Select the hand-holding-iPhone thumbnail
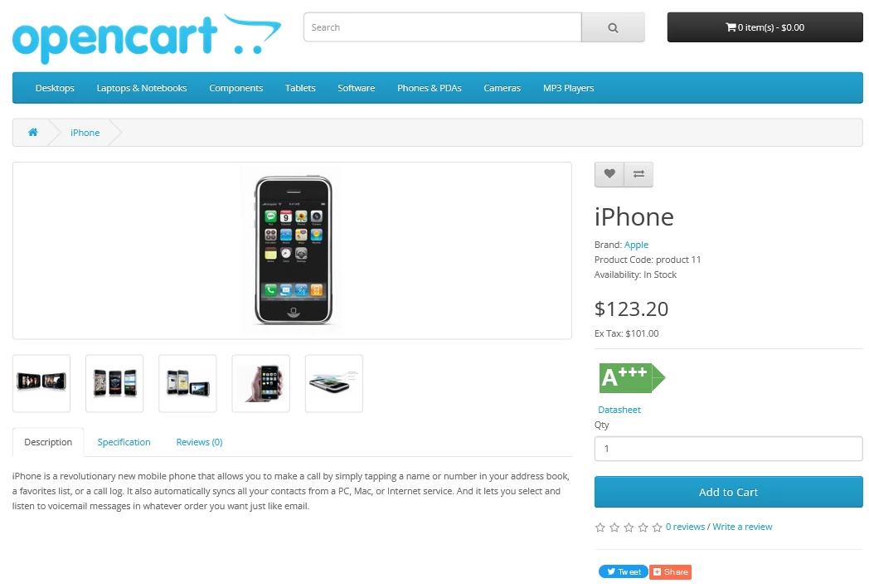 [261, 383]
